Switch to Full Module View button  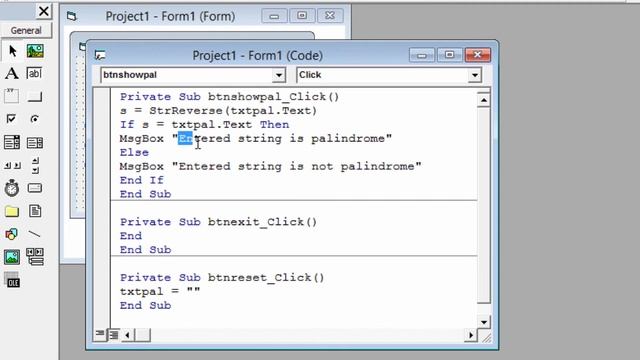tap(114, 335)
